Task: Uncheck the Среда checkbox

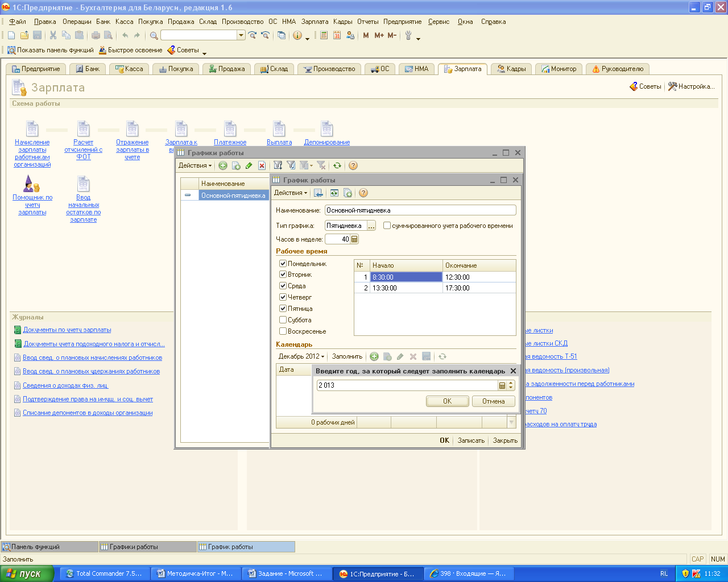Action: (283, 286)
